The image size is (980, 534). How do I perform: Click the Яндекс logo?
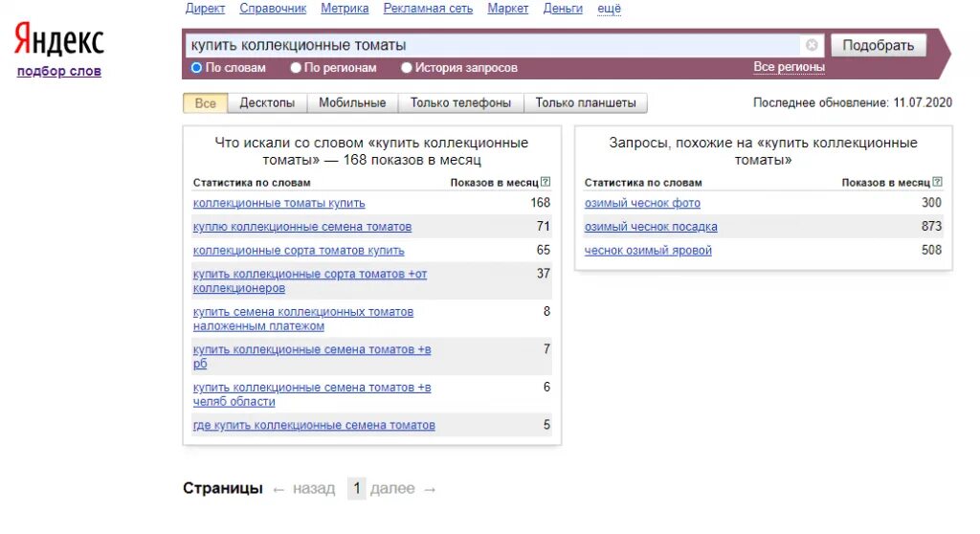click(59, 39)
